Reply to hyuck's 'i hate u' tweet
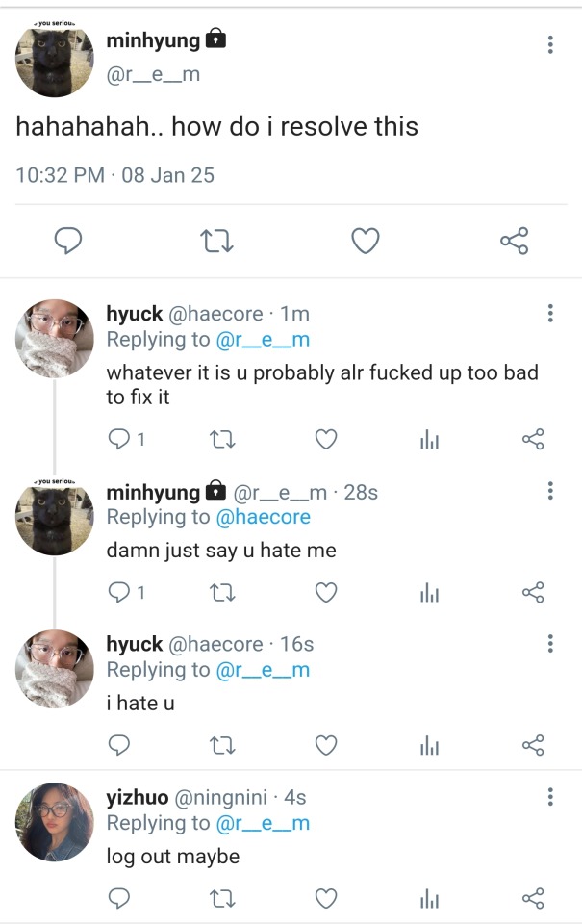This screenshot has width=582, height=924. point(119,745)
